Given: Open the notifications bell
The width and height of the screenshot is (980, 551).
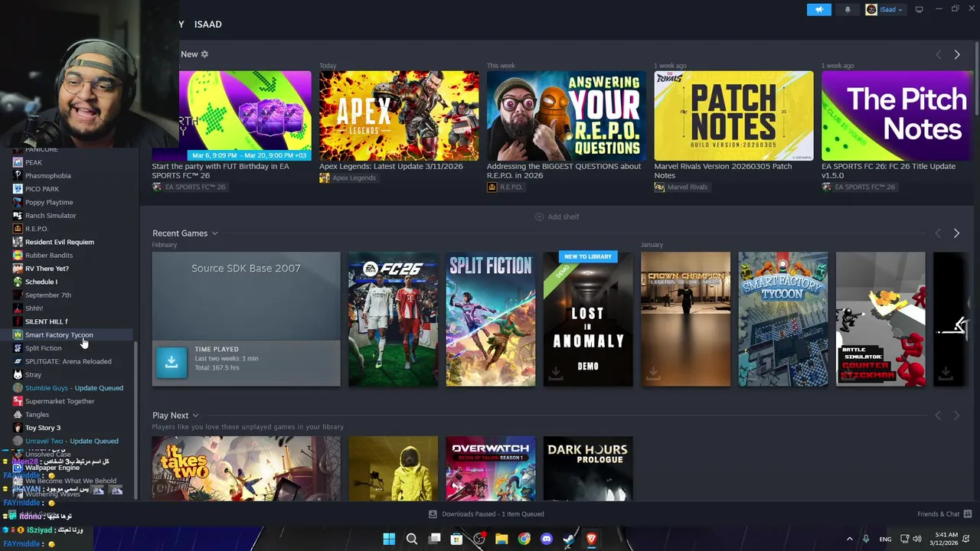Looking at the screenshot, I should (x=847, y=9).
